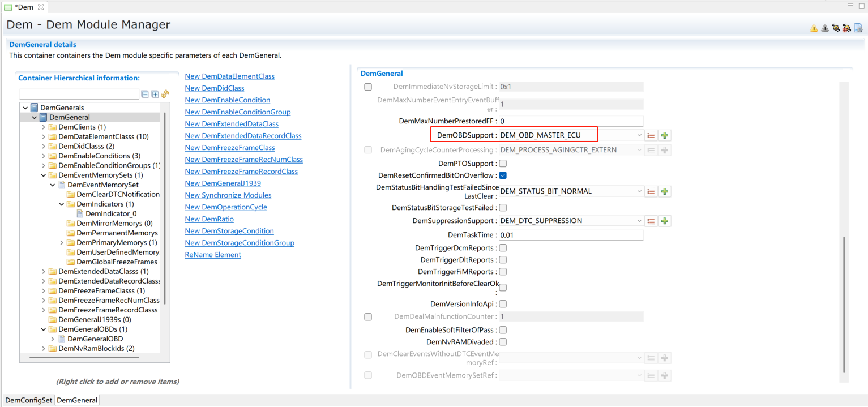Viewport: 868px width, 407px height.
Task: Enable the DemPTOSupport checkbox
Action: point(503,164)
